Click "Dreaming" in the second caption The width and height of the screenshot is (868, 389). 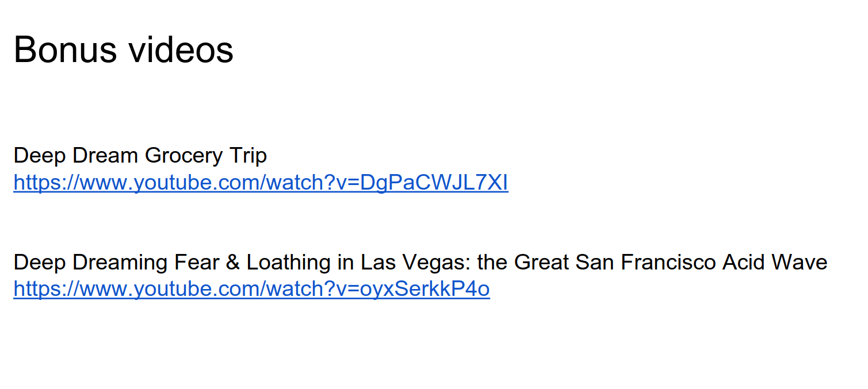point(120,263)
